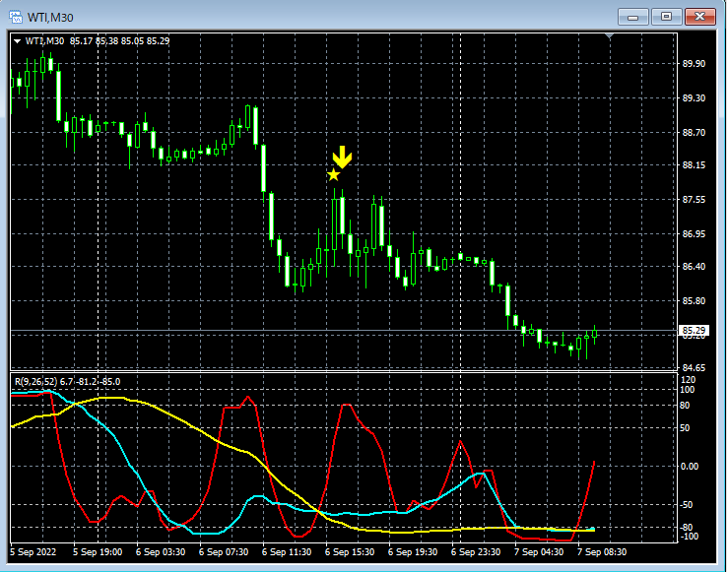Viewport: 728px width, 572px height.
Task: Click the 6 Sep 11:30 time label
Action: pos(287,552)
